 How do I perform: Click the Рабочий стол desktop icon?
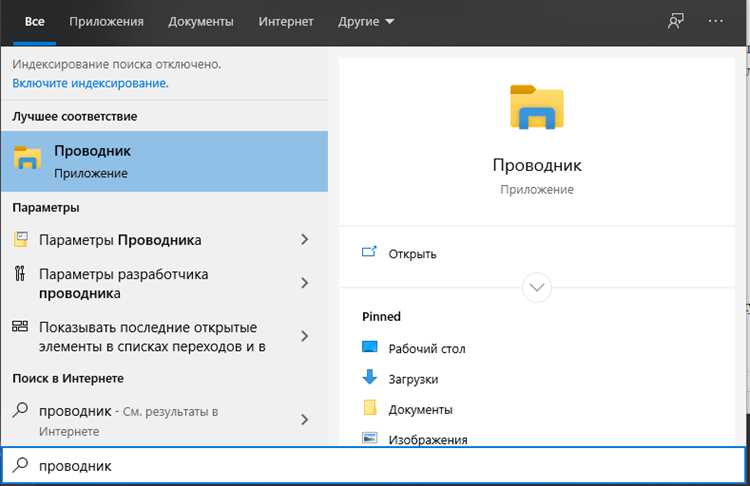370,347
